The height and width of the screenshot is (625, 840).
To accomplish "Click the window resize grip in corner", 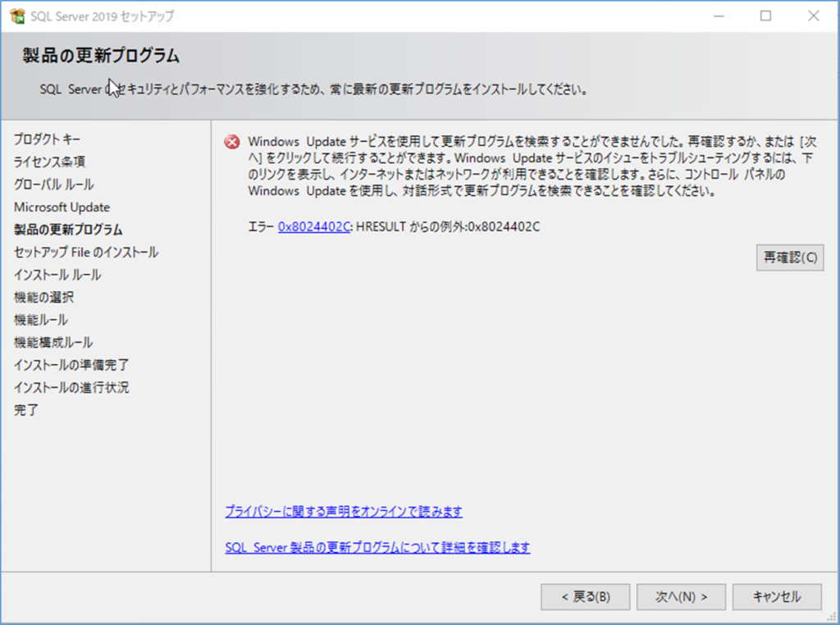I will point(832,618).
